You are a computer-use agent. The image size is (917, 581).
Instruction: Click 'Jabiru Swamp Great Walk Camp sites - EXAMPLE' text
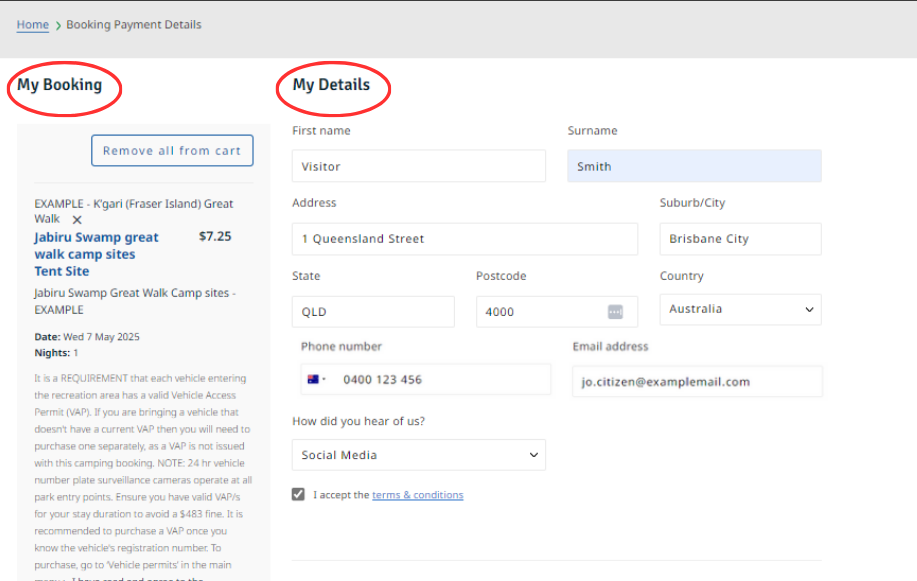point(135,301)
